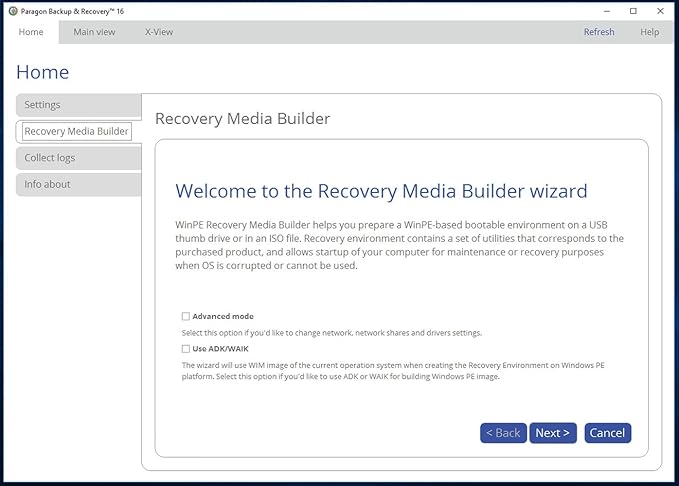Switch to the Home tab
Viewport: 679px width, 486px height.
pos(31,32)
